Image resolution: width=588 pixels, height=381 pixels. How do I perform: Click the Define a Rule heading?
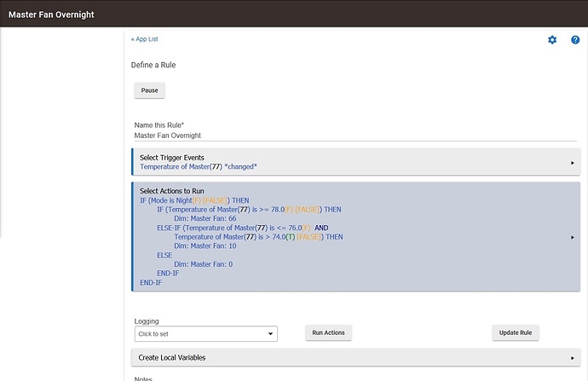[153, 65]
